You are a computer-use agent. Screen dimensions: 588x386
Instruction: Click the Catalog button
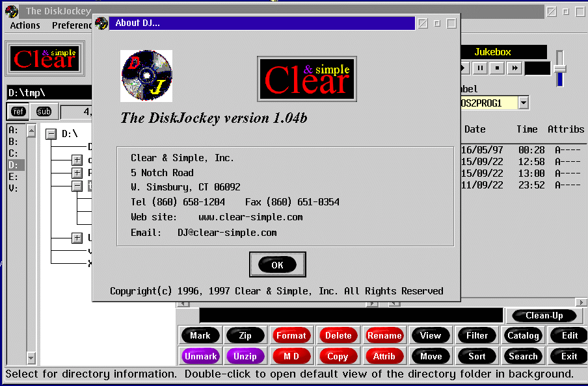click(523, 335)
